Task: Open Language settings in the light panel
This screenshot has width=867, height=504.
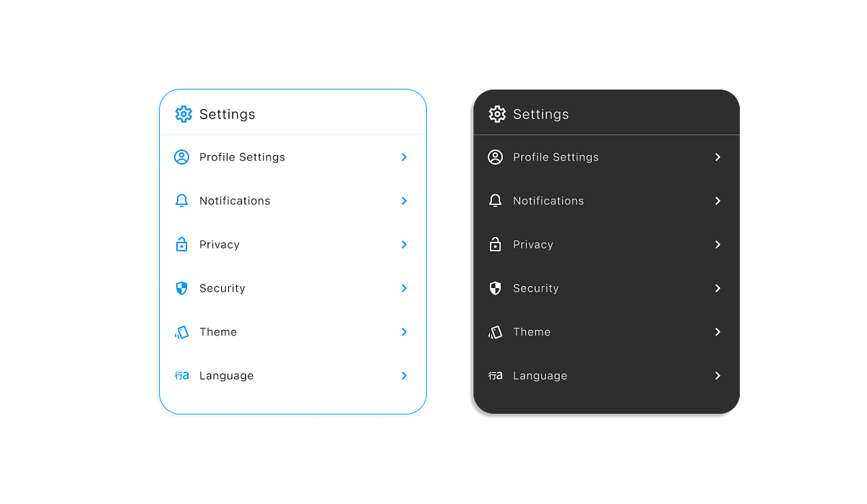Action: [226, 375]
